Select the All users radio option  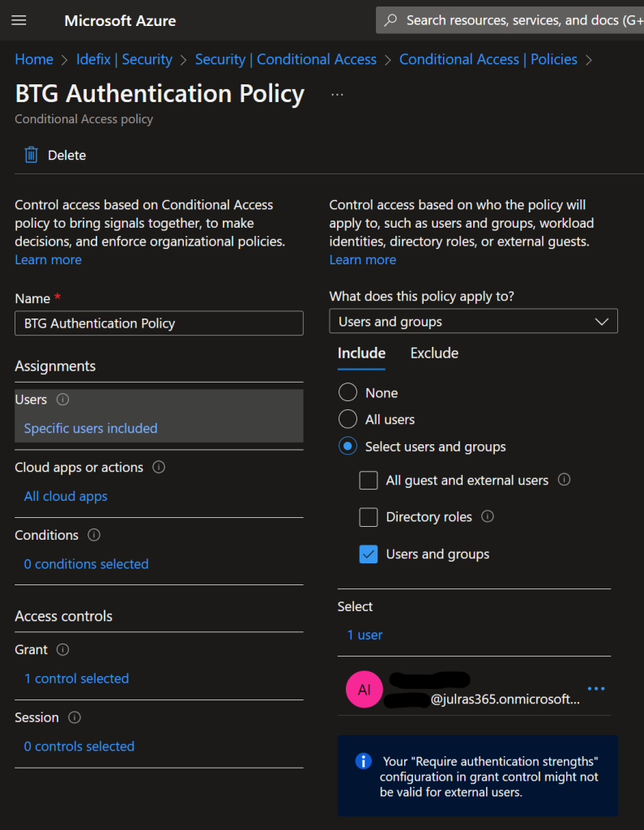pos(348,419)
